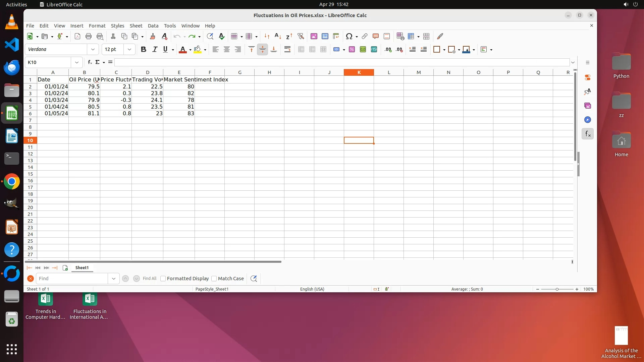Open the Name Box dropdown arrow
The height and width of the screenshot is (362, 644).
click(77, 62)
